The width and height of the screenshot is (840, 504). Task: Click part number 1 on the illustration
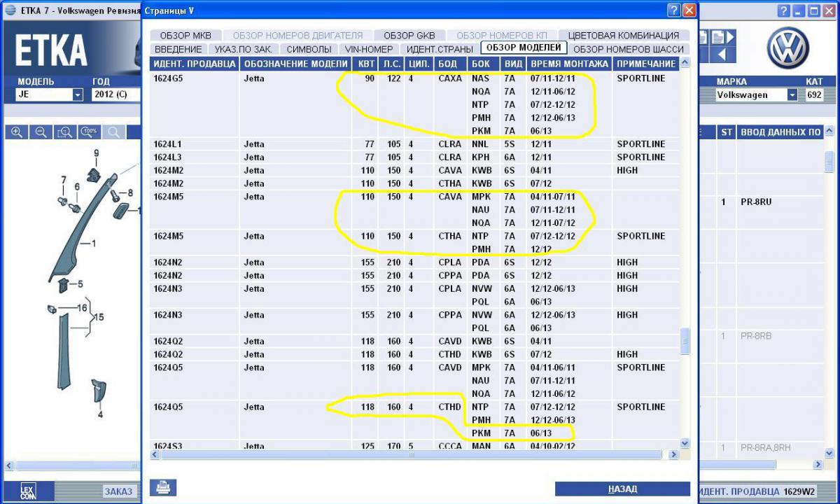coord(94,244)
